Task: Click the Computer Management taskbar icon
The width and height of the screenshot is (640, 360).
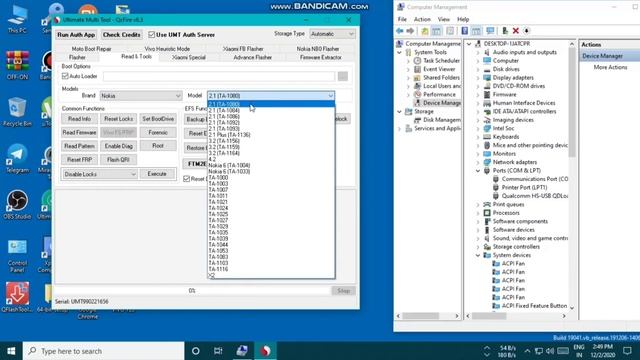Action: click(242, 351)
